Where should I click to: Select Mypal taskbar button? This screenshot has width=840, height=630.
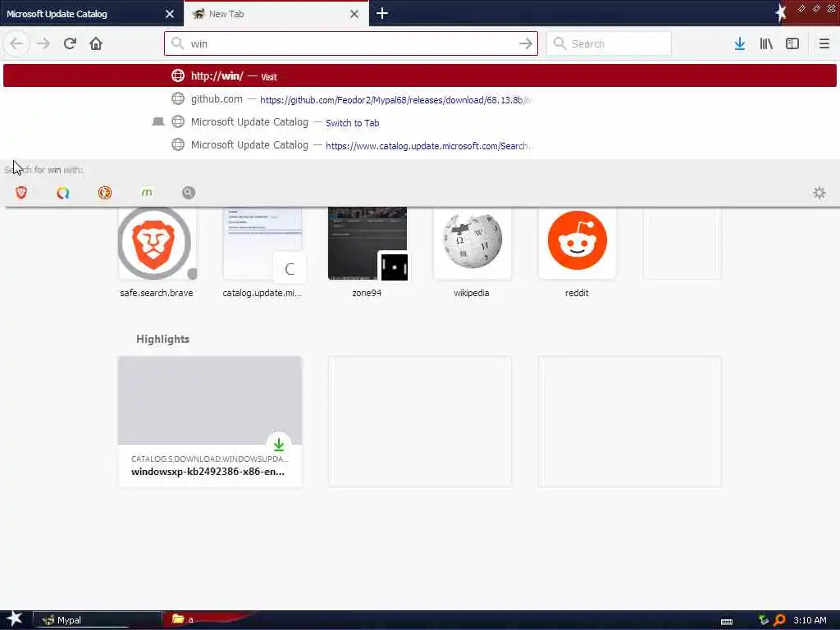97,620
